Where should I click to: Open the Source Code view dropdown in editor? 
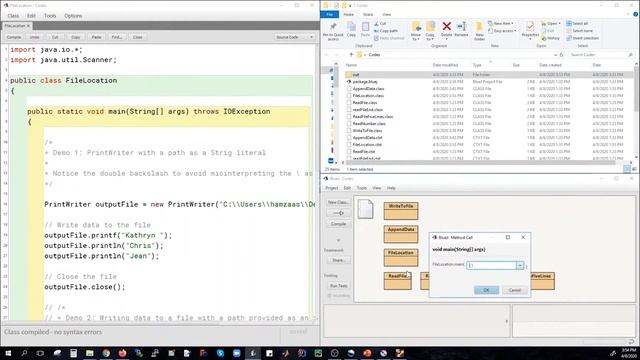[294, 37]
